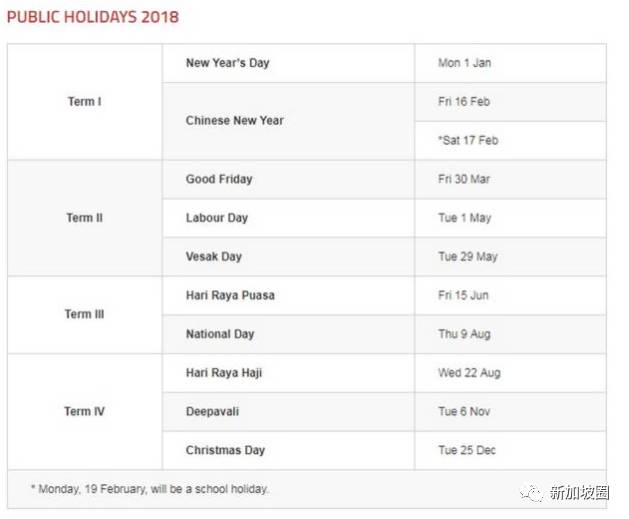
Task: Select the Term IV cell
Action: tap(84, 411)
